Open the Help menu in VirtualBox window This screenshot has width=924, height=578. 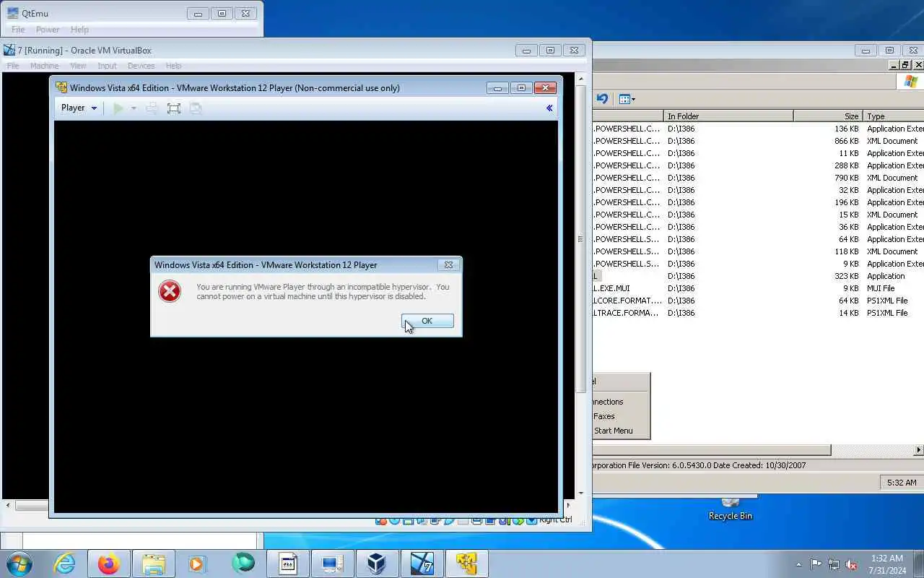173,66
